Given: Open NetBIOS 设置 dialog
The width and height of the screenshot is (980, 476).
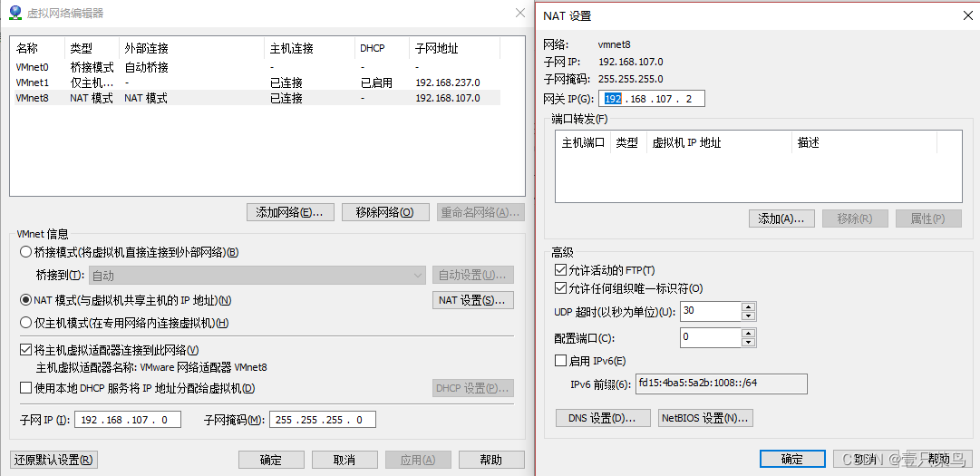Looking at the screenshot, I should [x=705, y=418].
